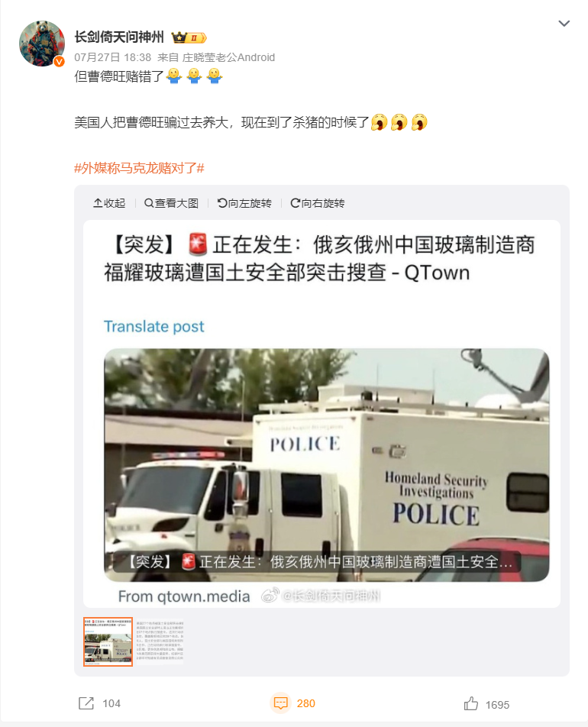The image size is (588, 727).
Task: Open the comment count 280
Action: click(x=306, y=703)
